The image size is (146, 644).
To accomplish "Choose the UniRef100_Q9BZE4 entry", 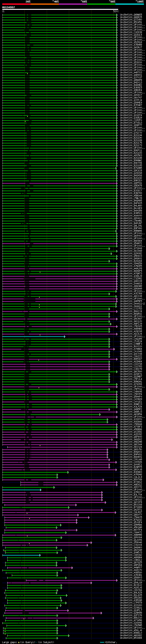I will (131, 90).
